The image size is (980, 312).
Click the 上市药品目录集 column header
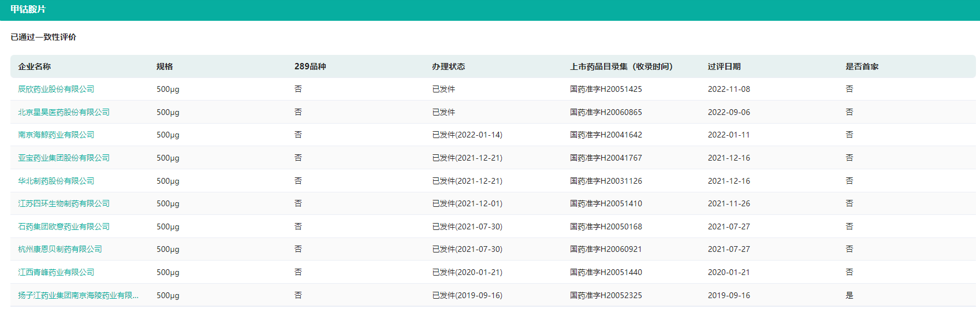point(621,66)
